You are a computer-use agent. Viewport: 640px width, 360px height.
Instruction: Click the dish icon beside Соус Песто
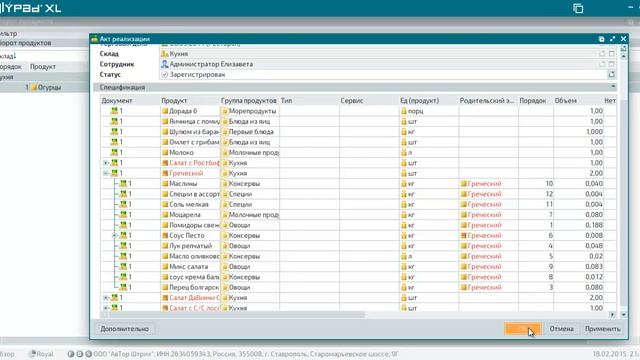coord(165,236)
